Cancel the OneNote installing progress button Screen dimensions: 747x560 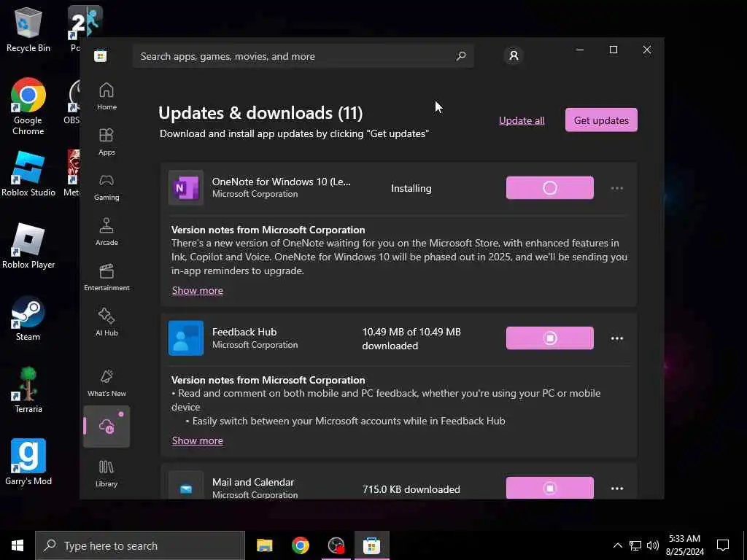pyautogui.click(x=550, y=187)
